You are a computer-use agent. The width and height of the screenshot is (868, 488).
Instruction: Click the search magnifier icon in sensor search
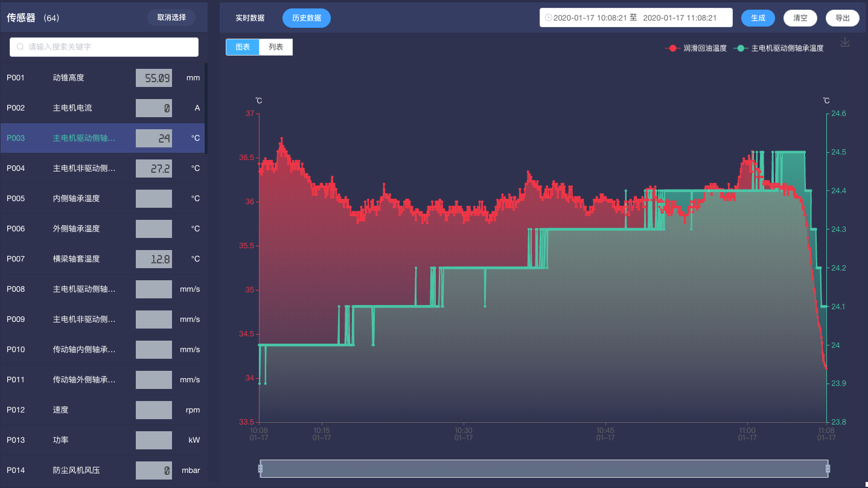[x=21, y=47]
